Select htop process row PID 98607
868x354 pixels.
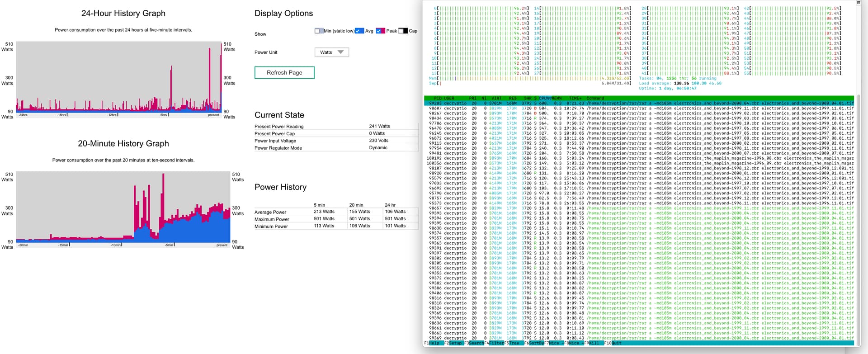pos(639,108)
